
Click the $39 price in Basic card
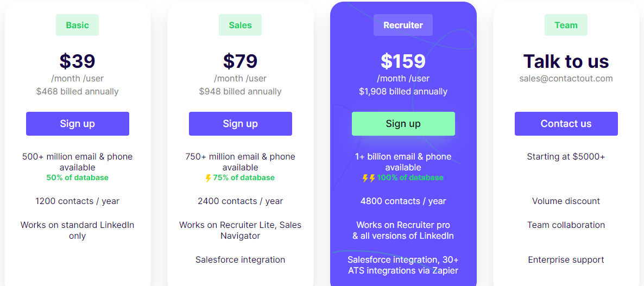pyautogui.click(x=77, y=61)
